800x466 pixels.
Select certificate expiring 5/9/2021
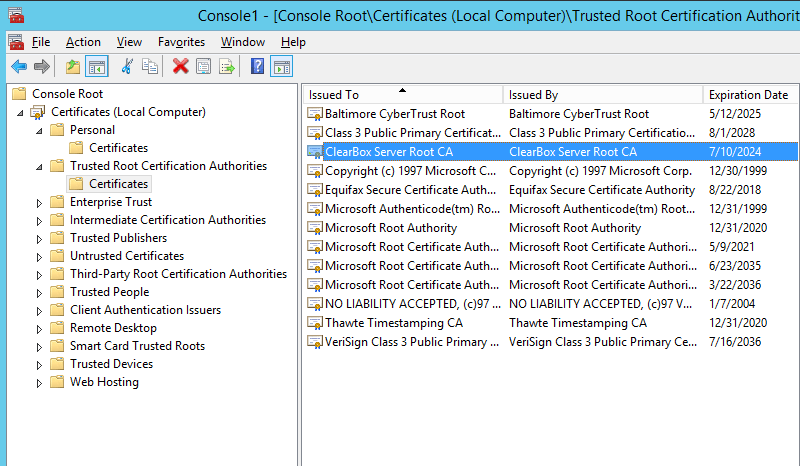click(552, 247)
